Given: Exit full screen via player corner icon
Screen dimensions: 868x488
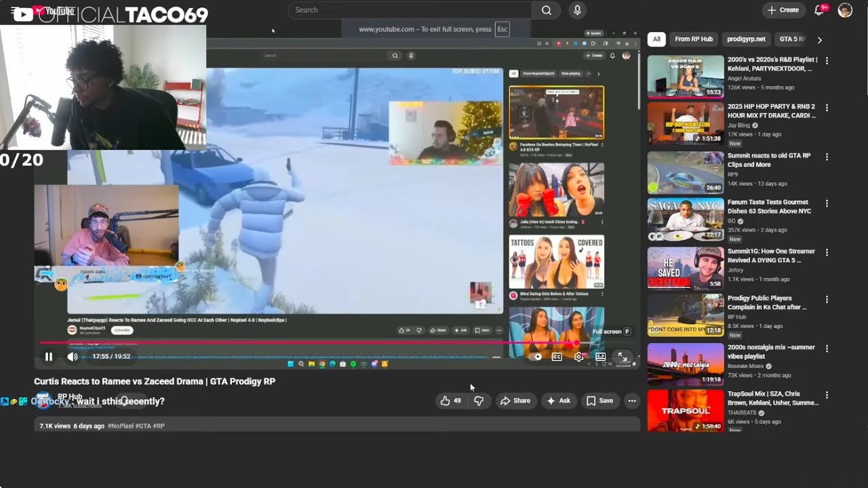Looking at the screenshot, I should tap(622, 357).
